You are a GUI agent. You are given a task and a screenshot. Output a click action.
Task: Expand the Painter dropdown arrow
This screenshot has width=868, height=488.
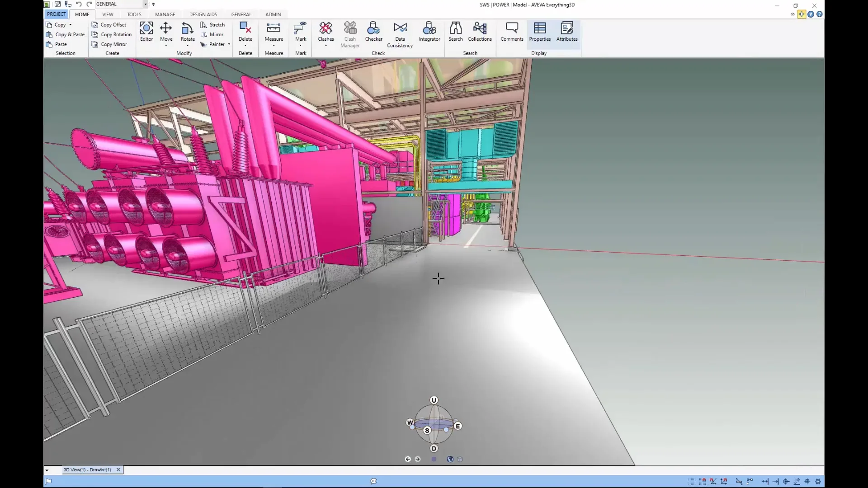pyautogui.click(x=229, y=44)
